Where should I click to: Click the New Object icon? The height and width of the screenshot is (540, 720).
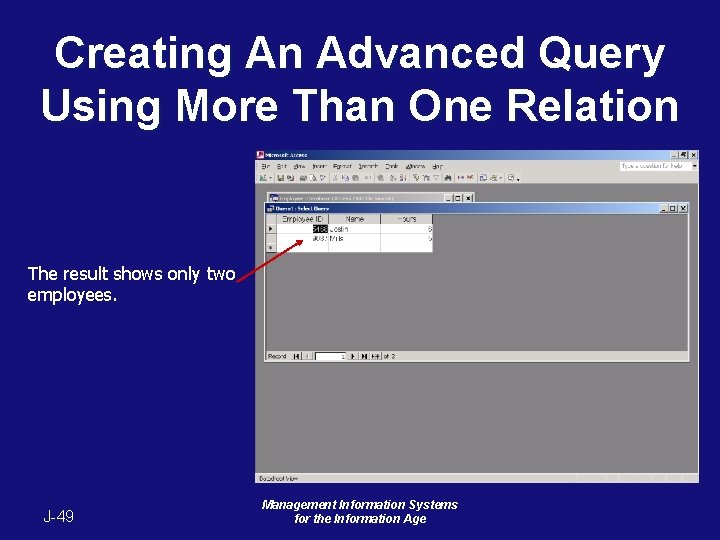coord(494,178)
